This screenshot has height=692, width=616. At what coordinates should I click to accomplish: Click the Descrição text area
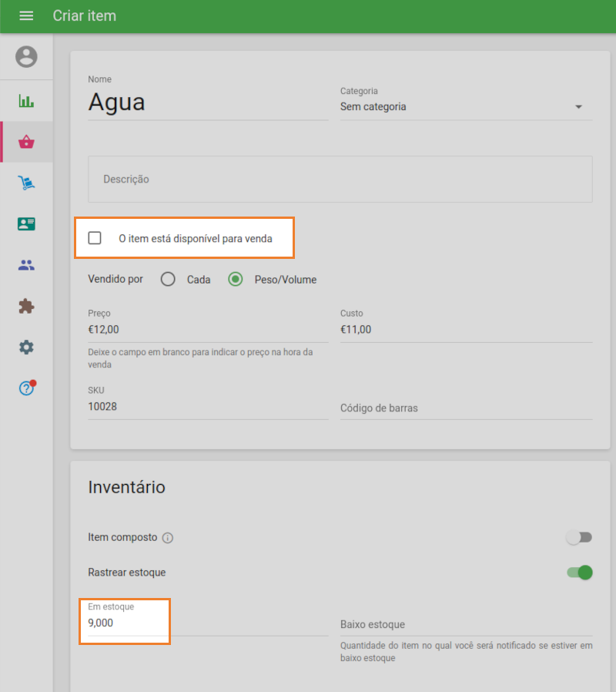(x=340, y=178)
